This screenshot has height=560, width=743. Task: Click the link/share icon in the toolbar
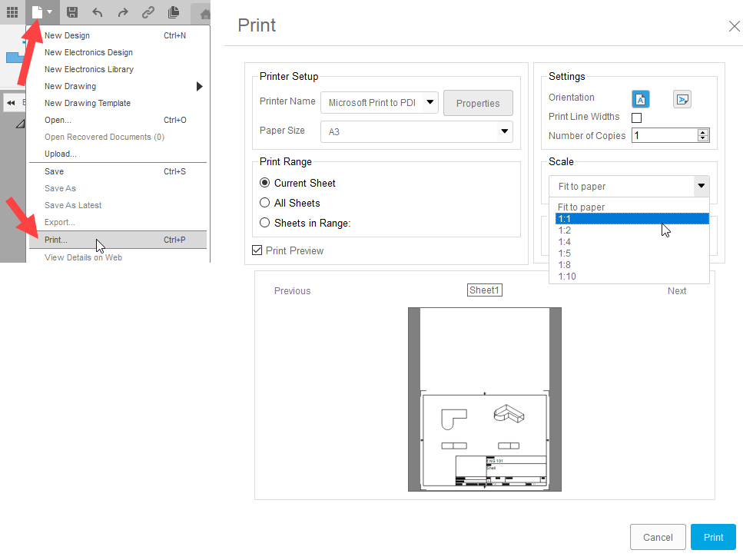tap(148, 12)
